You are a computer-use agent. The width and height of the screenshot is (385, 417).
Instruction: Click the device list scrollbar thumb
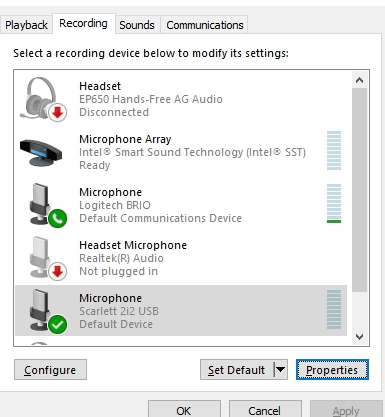pyautogui.click(x=359, y=190)
